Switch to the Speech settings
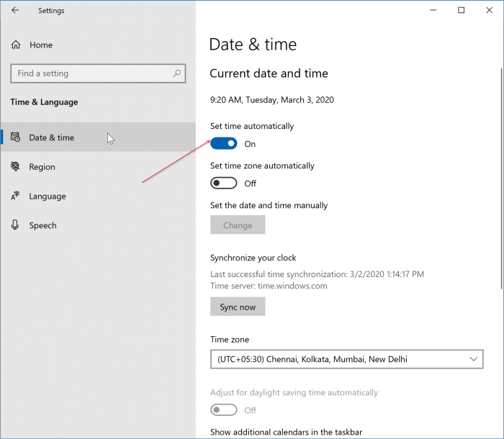Screen dimensions: 504x439 pos(98,225)
